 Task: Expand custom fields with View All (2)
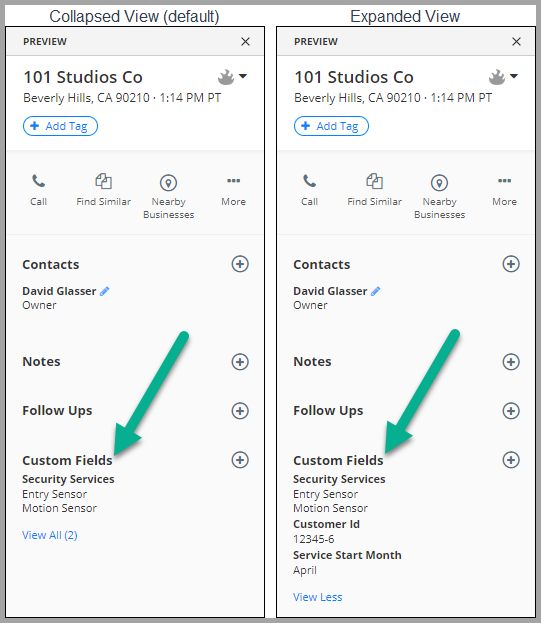pos(50,535)
